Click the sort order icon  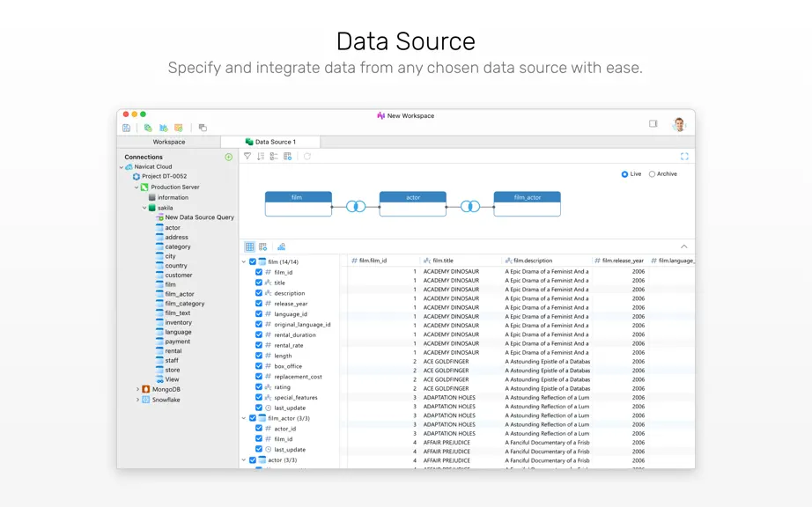(261, 157)
